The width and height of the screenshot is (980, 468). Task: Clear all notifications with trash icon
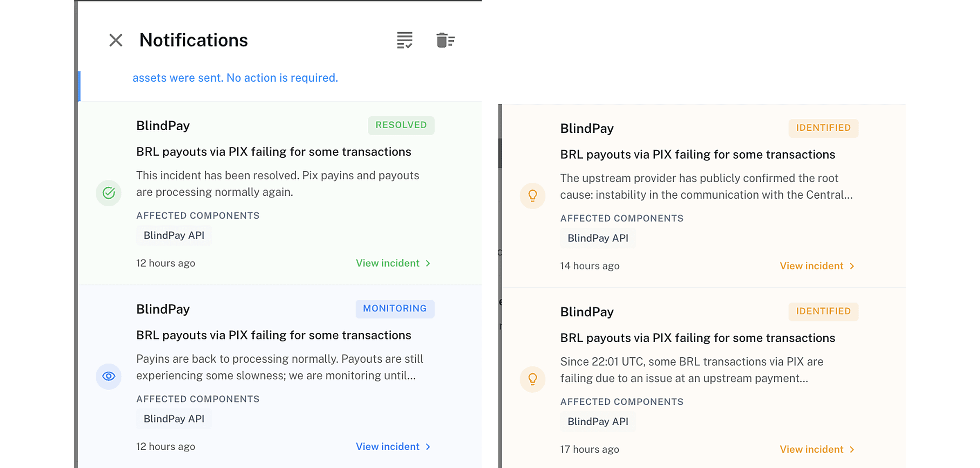coord(445,40)
